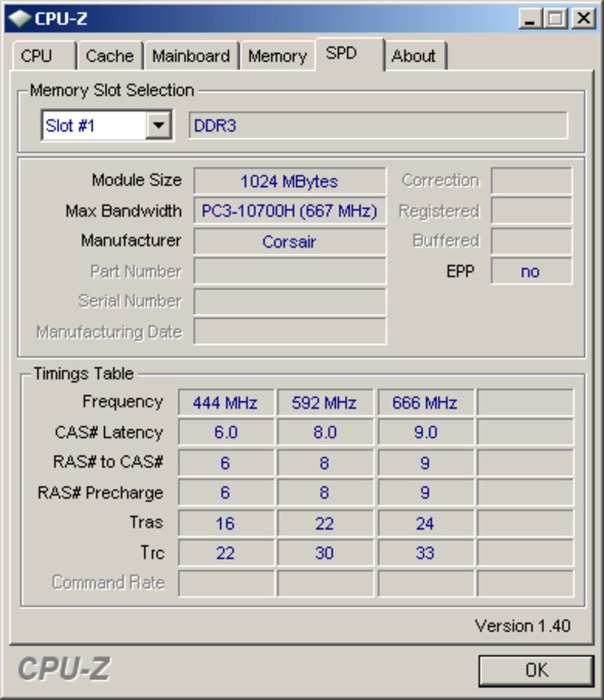Screen dimensions: 604x700
Task: Click the RAS# Precharge label
Action: [x=101, y=492]
